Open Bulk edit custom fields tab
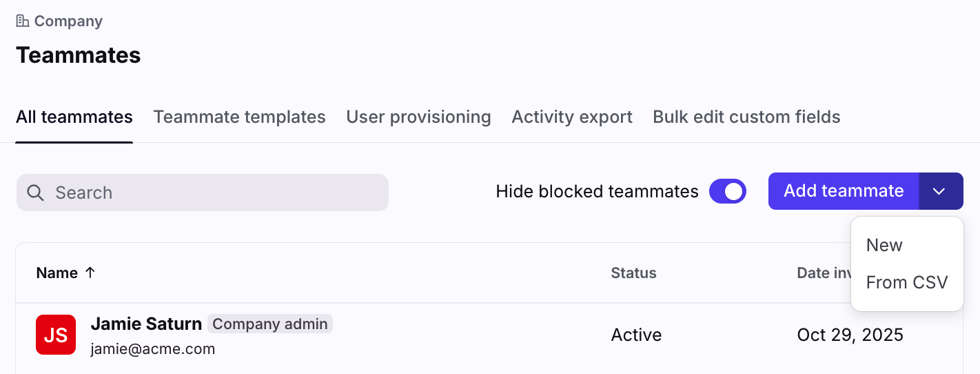The height and width of the screenshot is (374, 980). (746, 117)
